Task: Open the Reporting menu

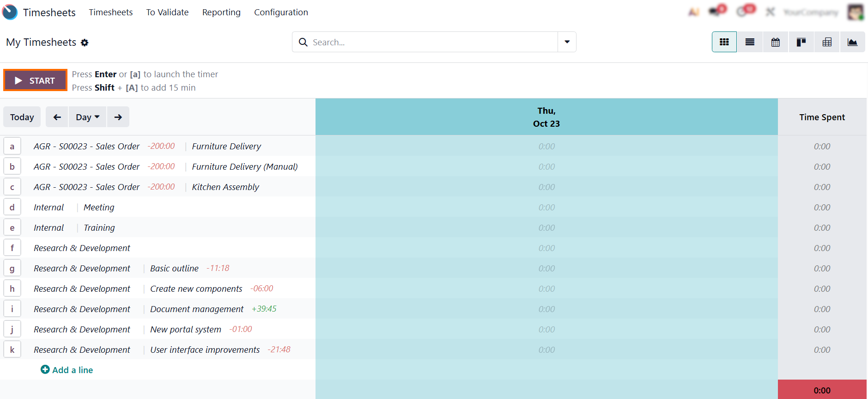Action: point(221,12)
